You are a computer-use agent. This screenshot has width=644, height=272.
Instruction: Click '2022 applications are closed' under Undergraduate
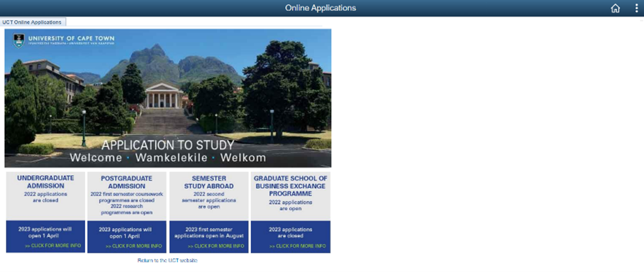(45, 197)
